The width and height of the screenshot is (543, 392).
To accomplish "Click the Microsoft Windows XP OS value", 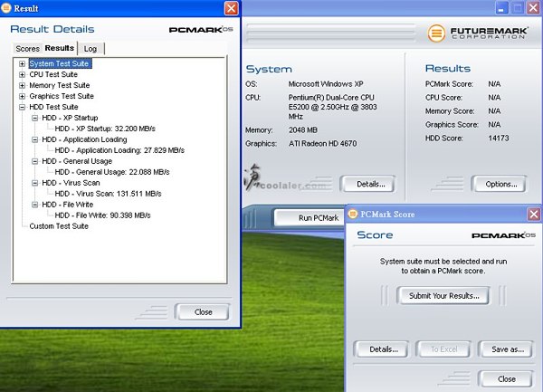I will [x=326, y=84].
